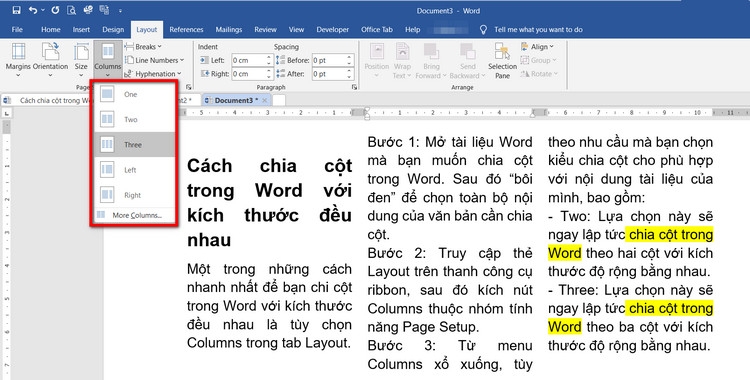The width and height of the screenshot is (750, 380).
Task: Open the Paragraph settings dialog launcher
Action: tap(354, 87)
